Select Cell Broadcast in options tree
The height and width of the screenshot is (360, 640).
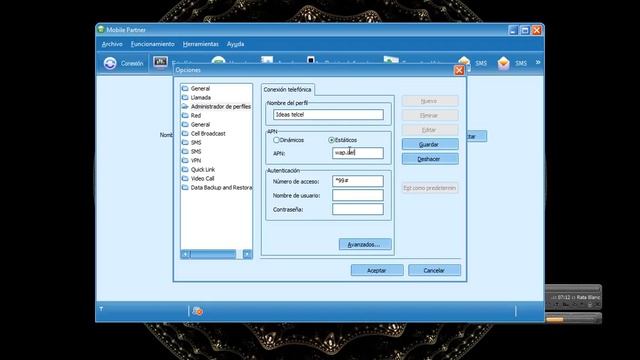click(208, 133)
